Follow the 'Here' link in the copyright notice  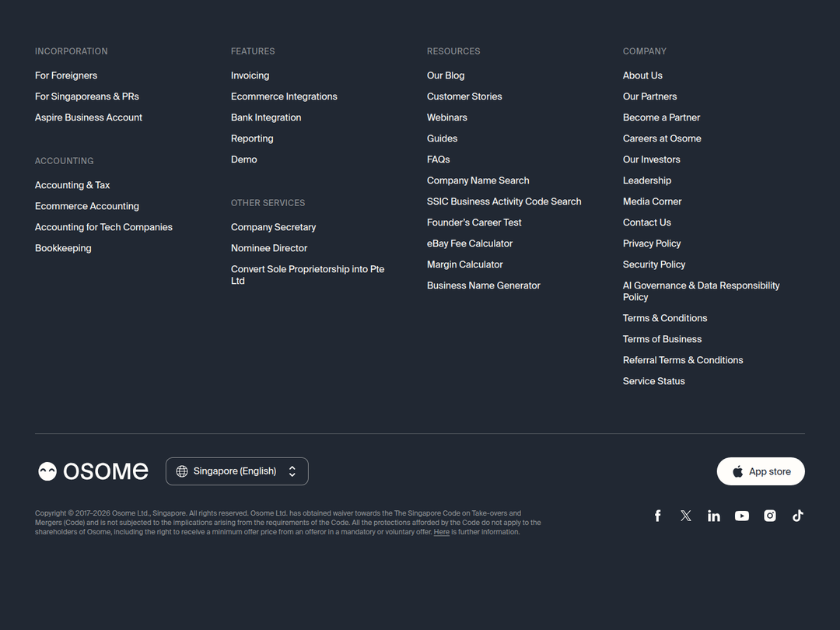tap(442, 532)
